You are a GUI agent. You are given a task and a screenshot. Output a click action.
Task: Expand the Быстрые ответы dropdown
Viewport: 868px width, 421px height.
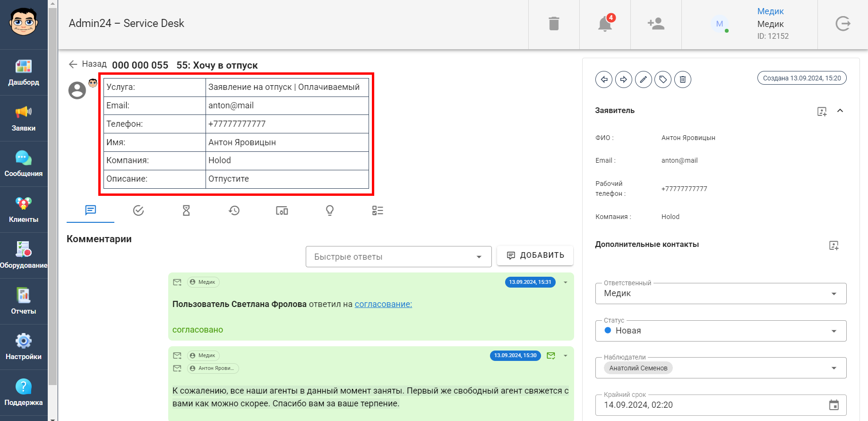[x=398, y=257]
